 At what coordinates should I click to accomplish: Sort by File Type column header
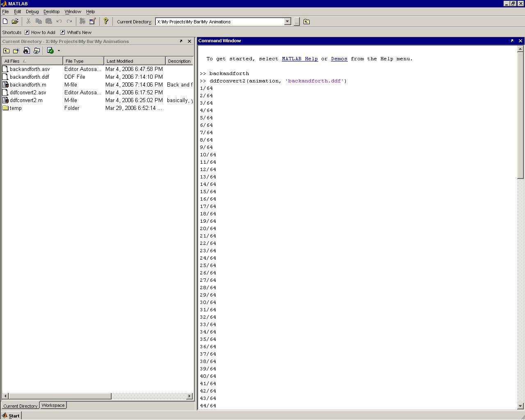(x=84, y=61)
